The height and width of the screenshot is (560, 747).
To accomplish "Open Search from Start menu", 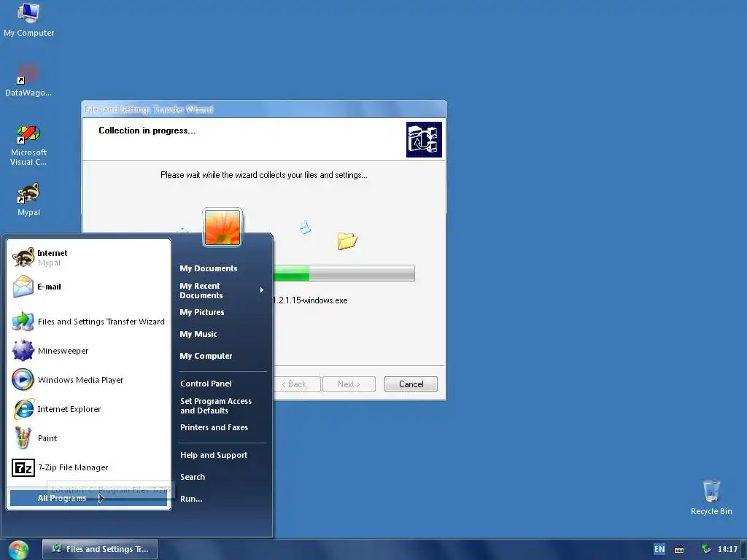I will (x=193, y=477).
